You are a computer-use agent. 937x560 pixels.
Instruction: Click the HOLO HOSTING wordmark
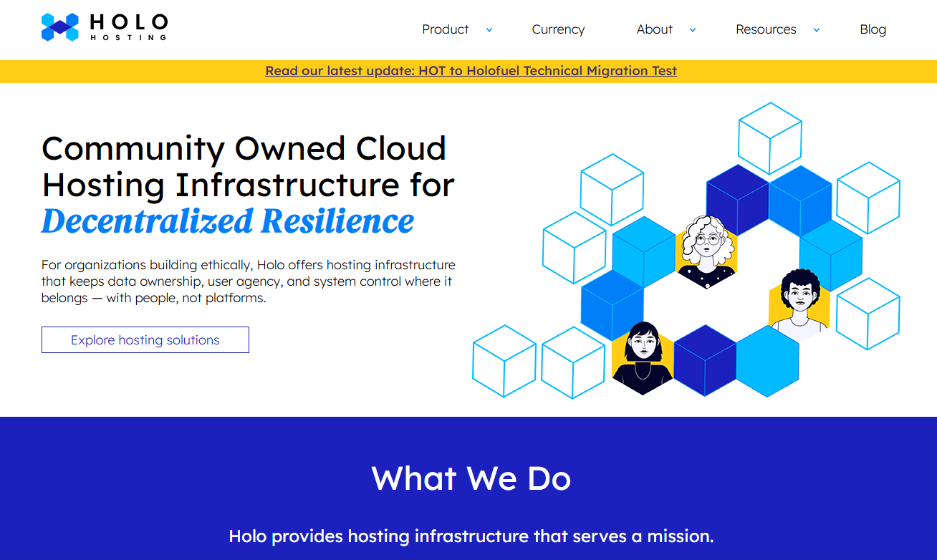(129, 27)
